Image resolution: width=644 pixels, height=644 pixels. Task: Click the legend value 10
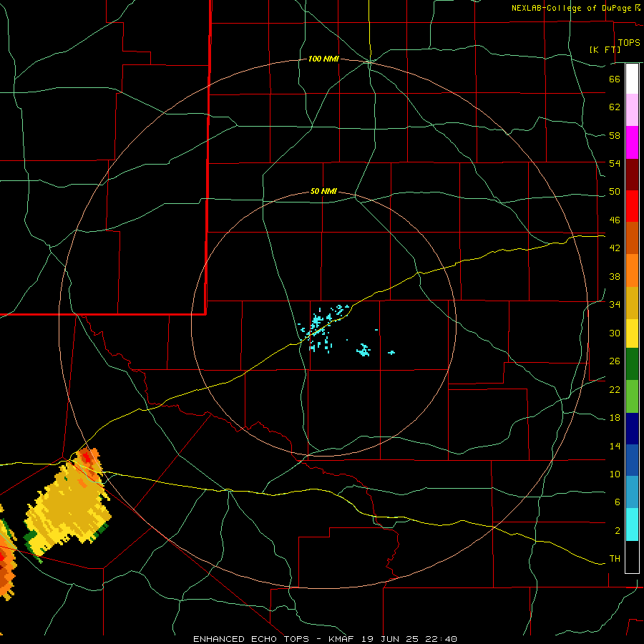pos(615,474)
